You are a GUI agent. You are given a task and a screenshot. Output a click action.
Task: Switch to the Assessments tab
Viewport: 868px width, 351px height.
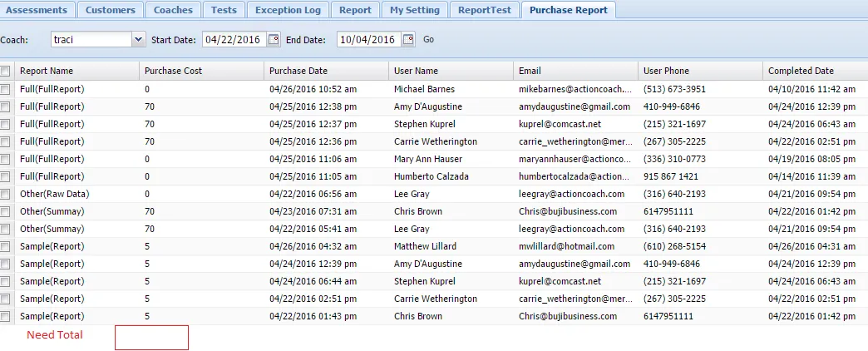(37, 10)
